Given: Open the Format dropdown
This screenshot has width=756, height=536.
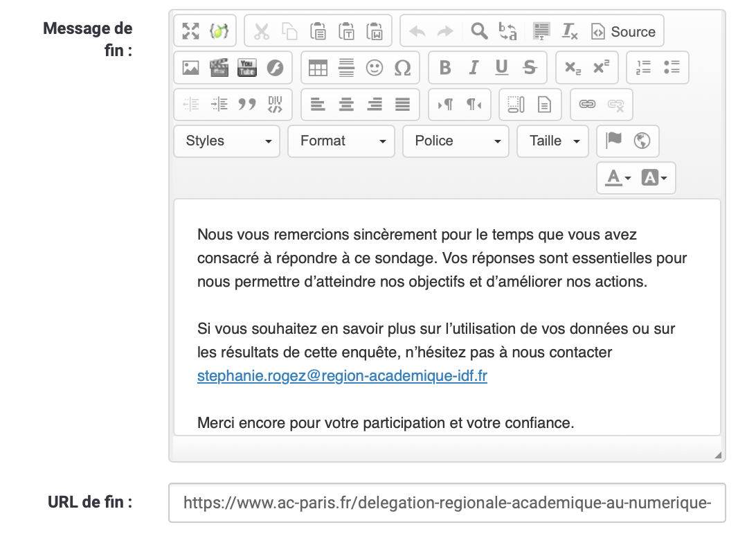Looking at the screenshot, I should (x=341, y=141).
